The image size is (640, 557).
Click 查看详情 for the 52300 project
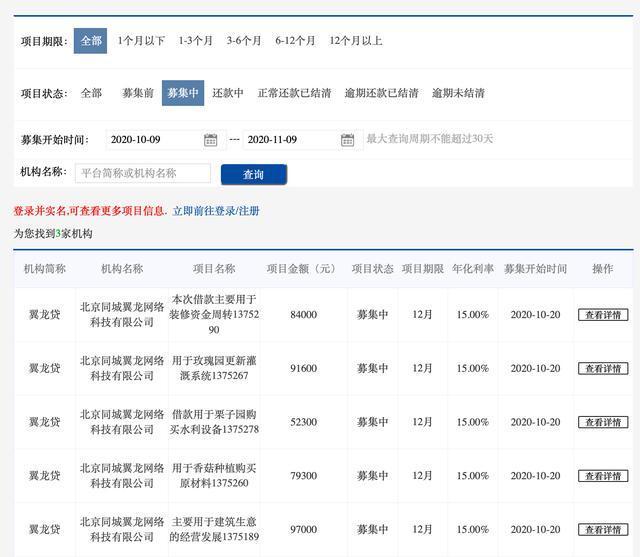tap(603, 422)
